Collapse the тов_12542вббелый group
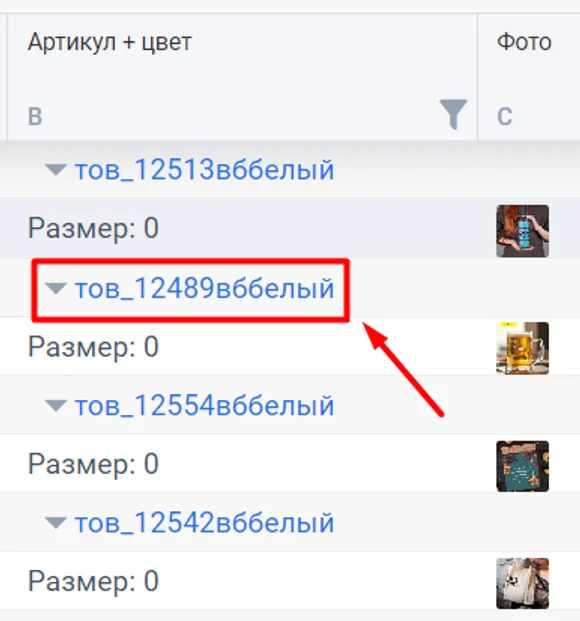Viewport: 580px width, 621px height. (x=56, y=523)
